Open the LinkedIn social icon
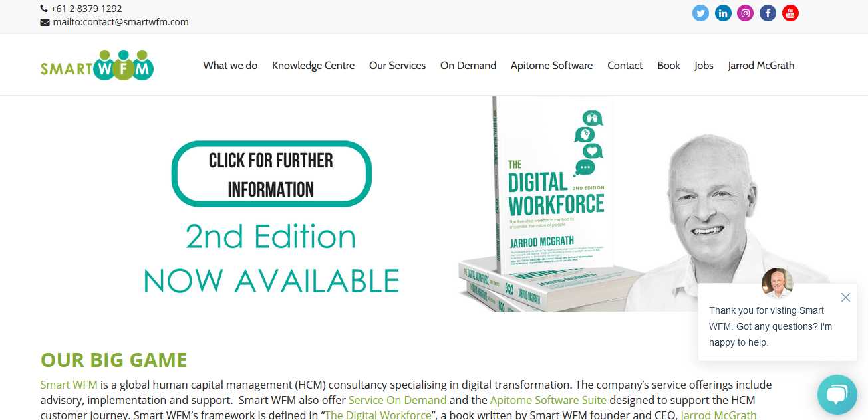The image size is (868, 420). [x=723, y=13]
